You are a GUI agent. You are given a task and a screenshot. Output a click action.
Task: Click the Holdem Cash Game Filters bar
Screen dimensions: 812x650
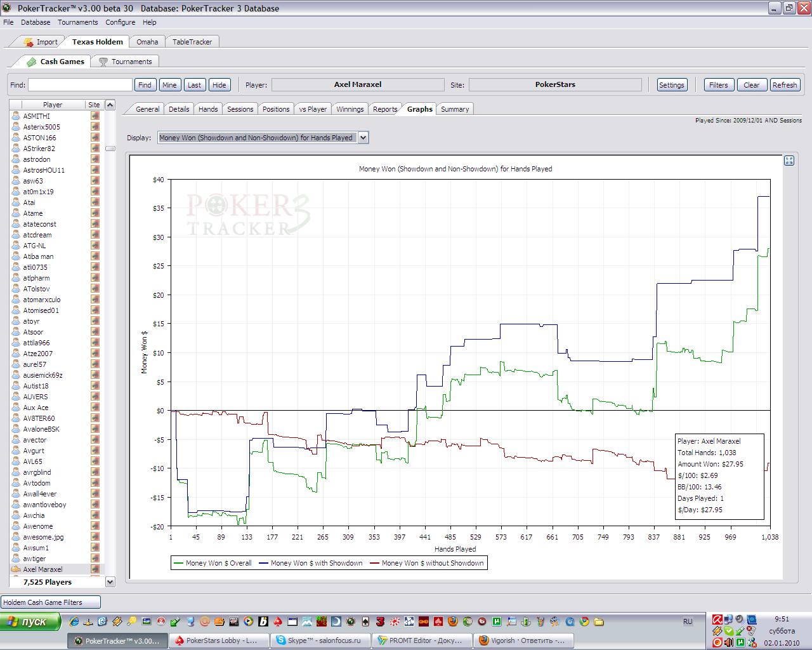[51, 602]
